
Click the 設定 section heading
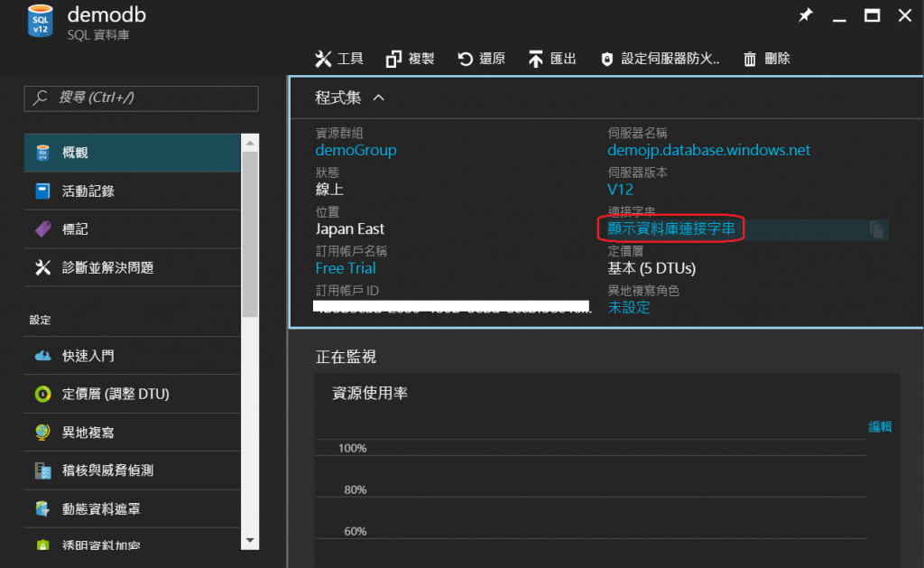40,320
